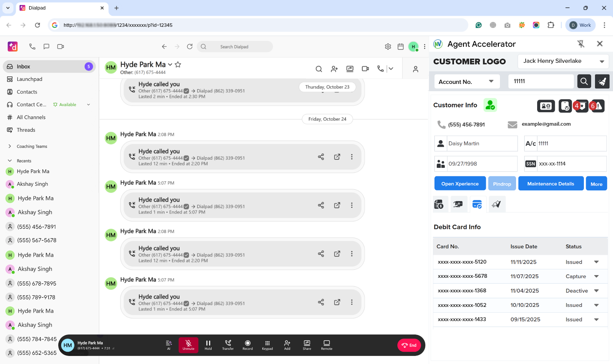Open the call options dropdown chevron beside phone icon
Screen dimensions: 613x364
point(391,69)
